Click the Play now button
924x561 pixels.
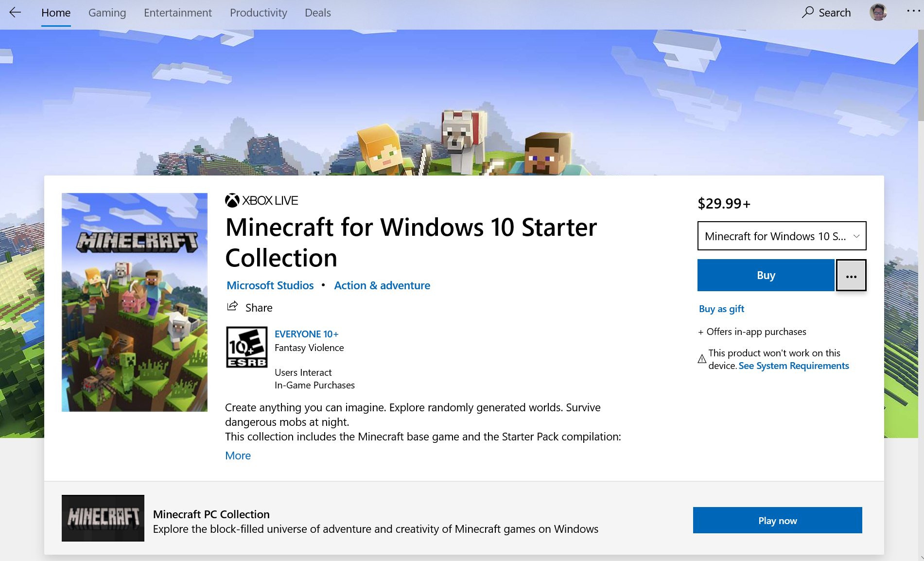777,520
